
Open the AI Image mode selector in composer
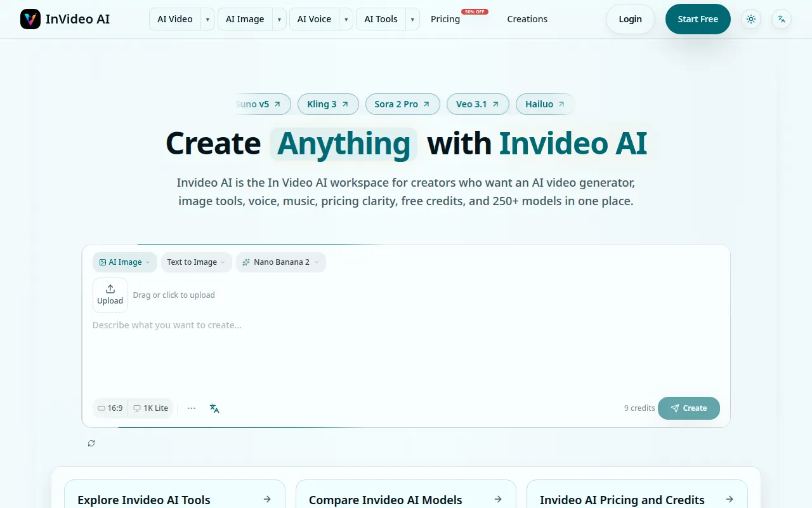click(x=125, y=262)
